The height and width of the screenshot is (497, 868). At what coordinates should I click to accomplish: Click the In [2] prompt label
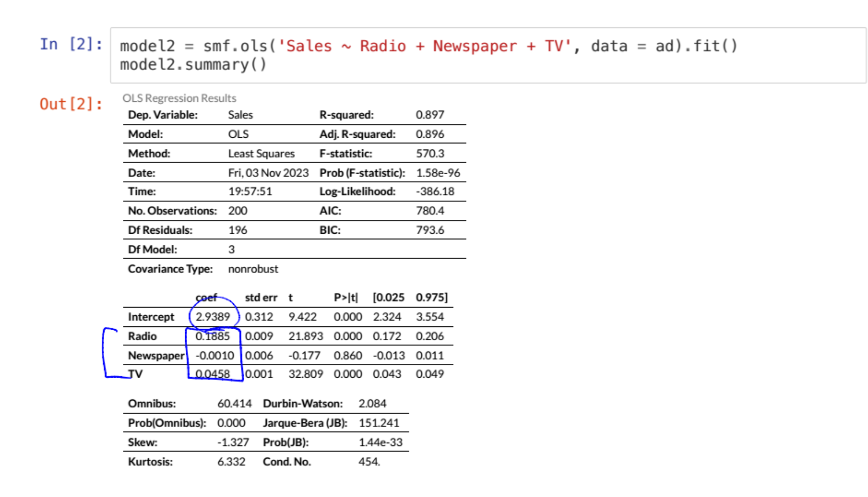[71, 44]
